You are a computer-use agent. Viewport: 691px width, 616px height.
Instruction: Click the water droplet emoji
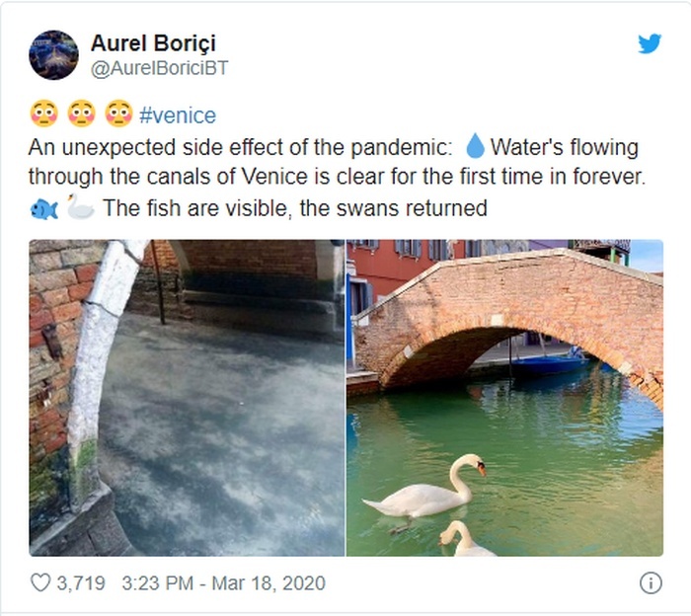point(475,146)
